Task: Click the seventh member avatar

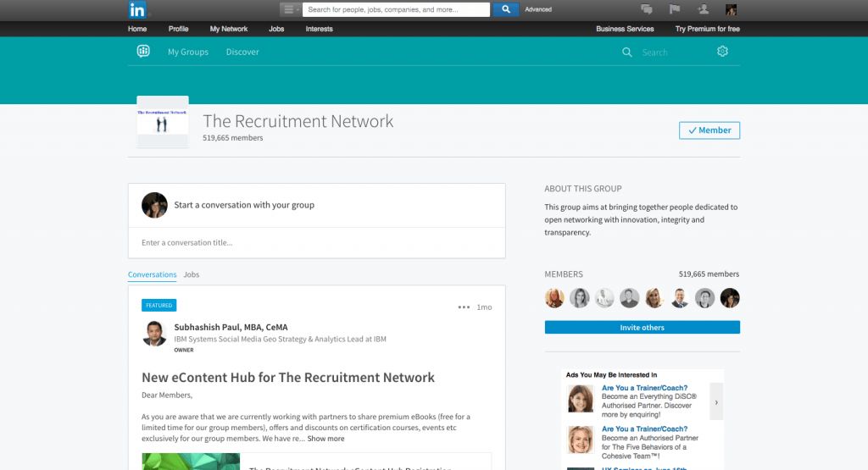Action: coord(704,298)
